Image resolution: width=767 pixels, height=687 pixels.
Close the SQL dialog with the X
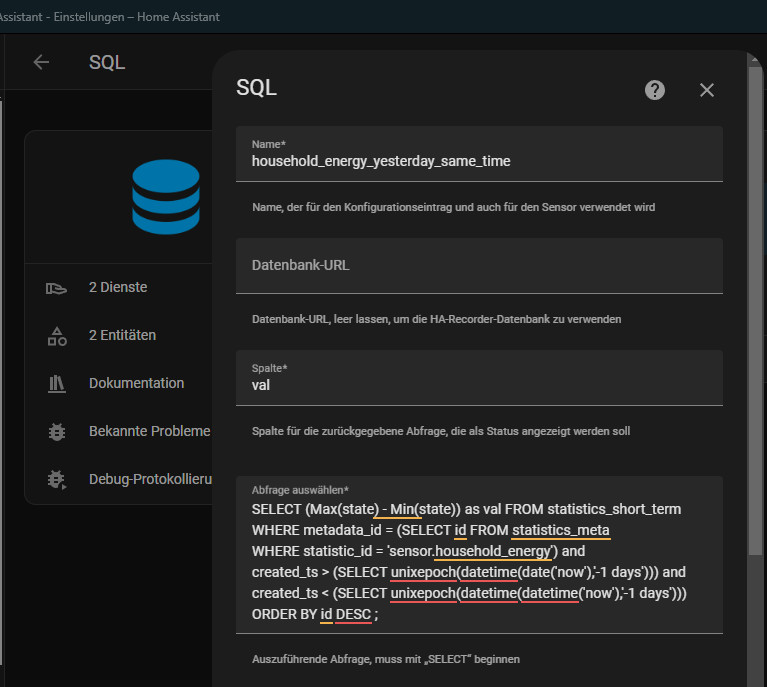706,90
